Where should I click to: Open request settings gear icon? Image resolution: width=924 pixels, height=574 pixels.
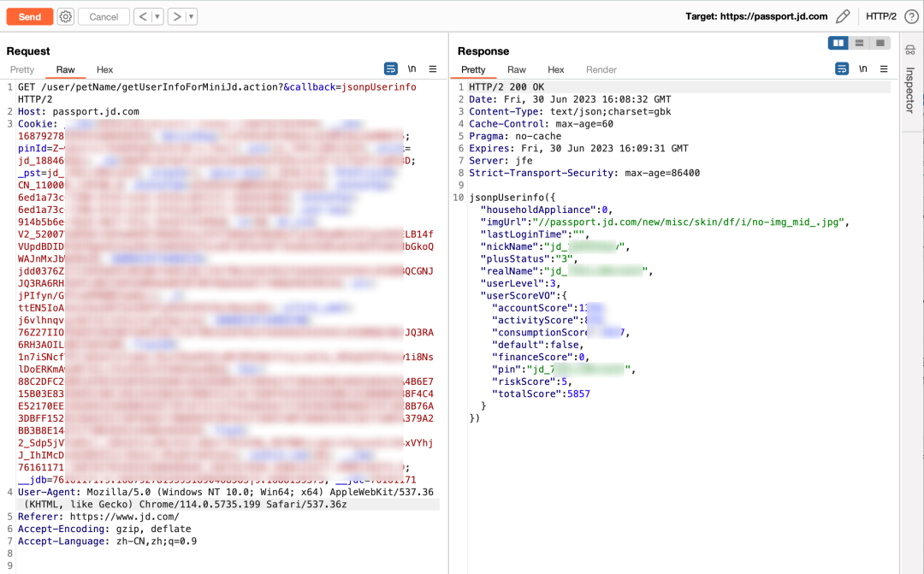click(66, 16)
